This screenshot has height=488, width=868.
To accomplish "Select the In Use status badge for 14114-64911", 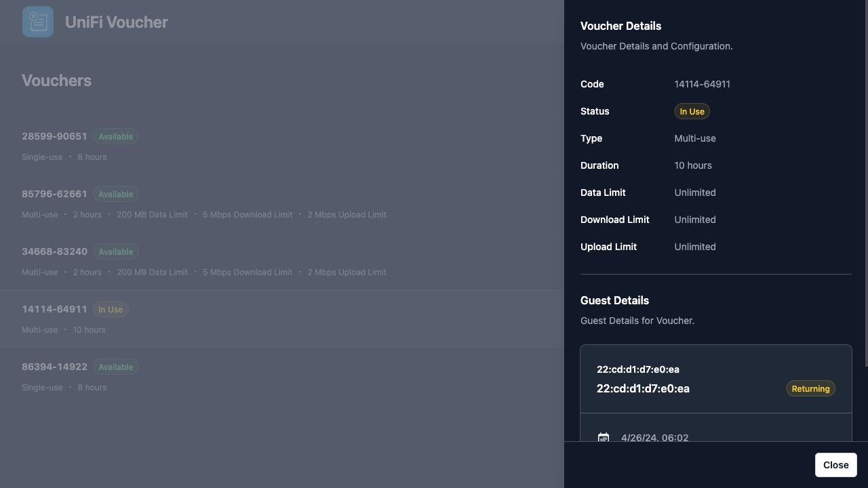I will point(111,309).
